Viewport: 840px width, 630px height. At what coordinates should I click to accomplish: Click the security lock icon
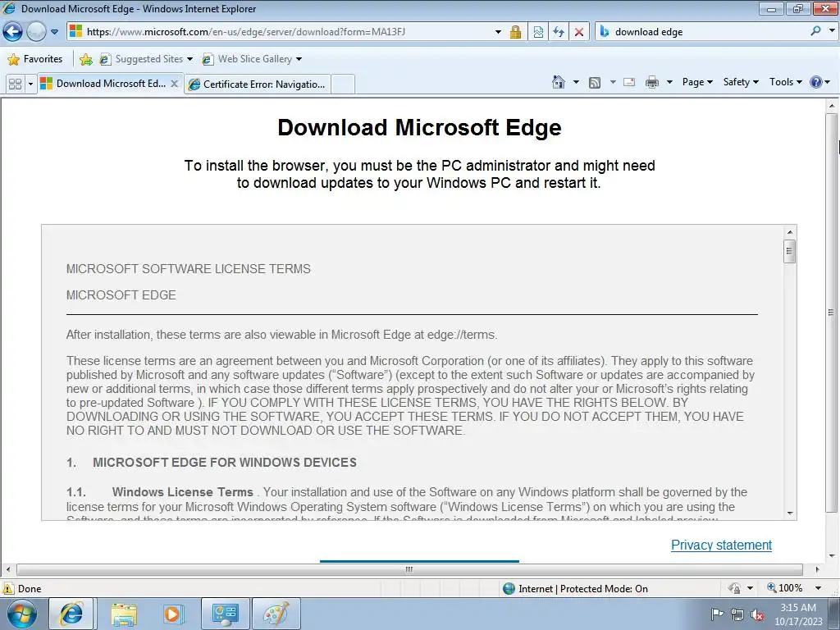(x=515, y=32)
